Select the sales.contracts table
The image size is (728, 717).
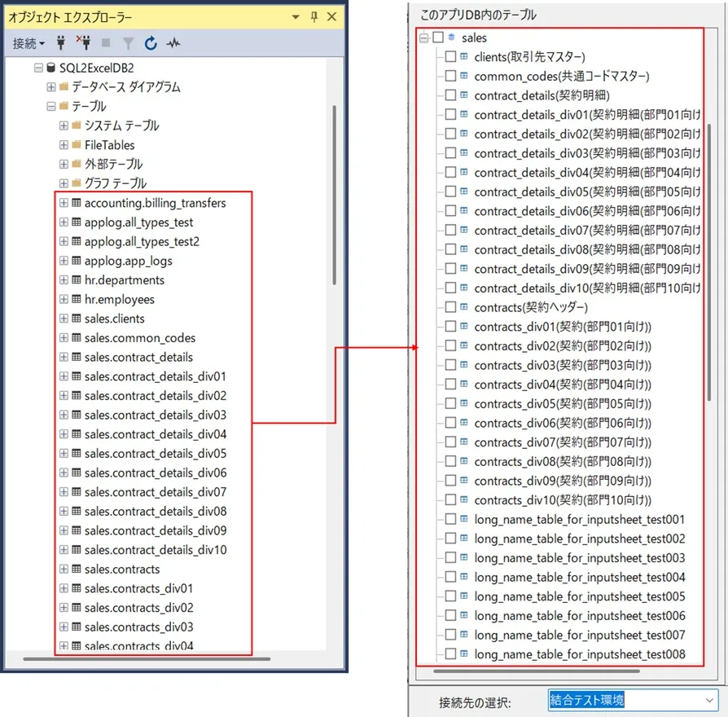pos(122,570)
